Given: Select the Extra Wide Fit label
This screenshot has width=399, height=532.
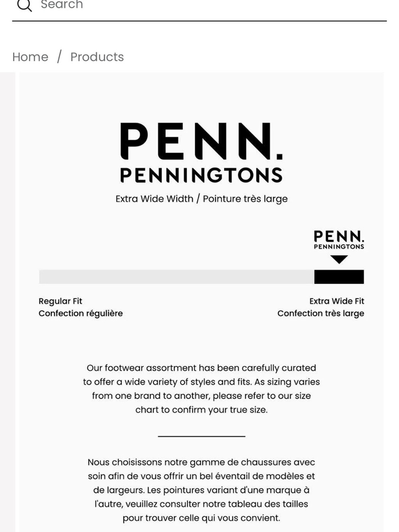Looking at the screenshot, I should (x=337, y=301).
